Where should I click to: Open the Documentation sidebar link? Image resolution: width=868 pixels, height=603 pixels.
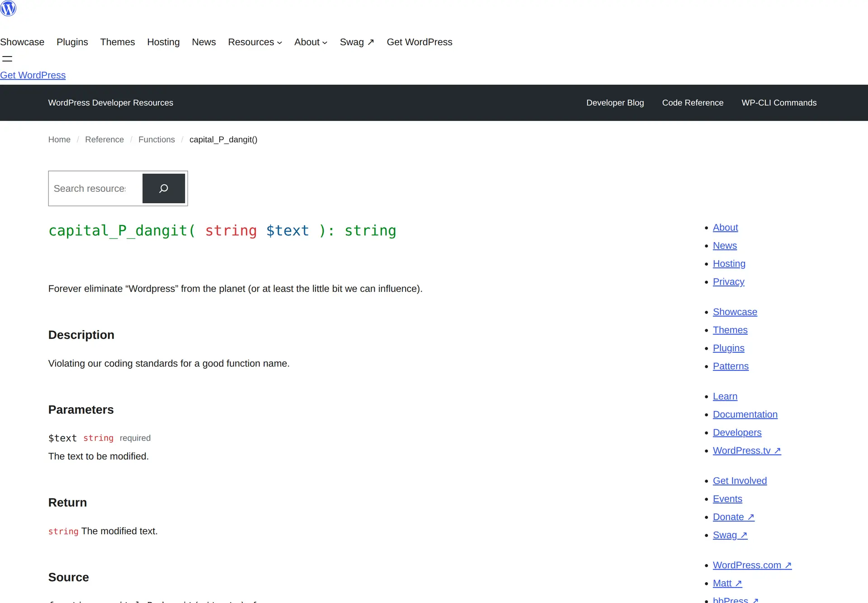(745, 414)
